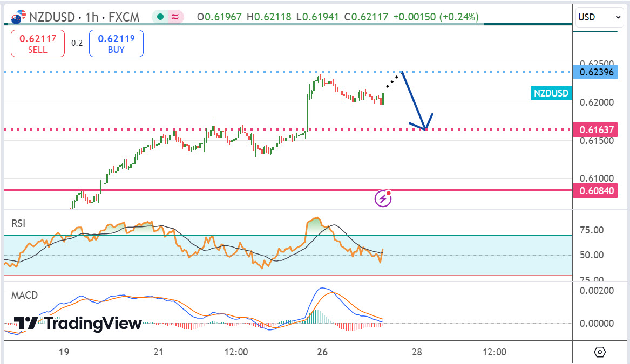Select the RSI indicator label

[x=19, y=223]
